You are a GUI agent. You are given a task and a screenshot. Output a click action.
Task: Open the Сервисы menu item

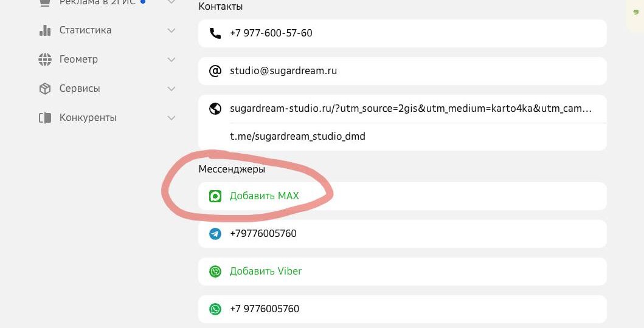(80, 89)
